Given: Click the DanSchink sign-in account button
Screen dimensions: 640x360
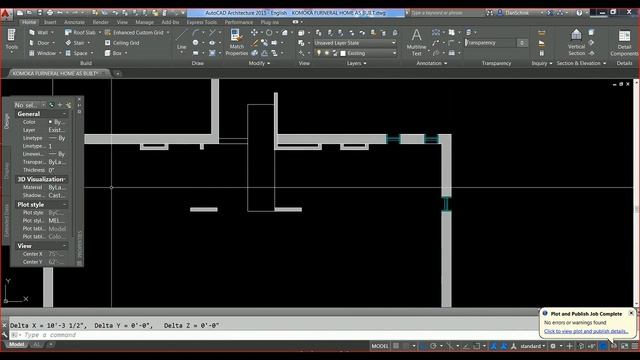Looking at the screenshot, I should [x=517, y=13].
